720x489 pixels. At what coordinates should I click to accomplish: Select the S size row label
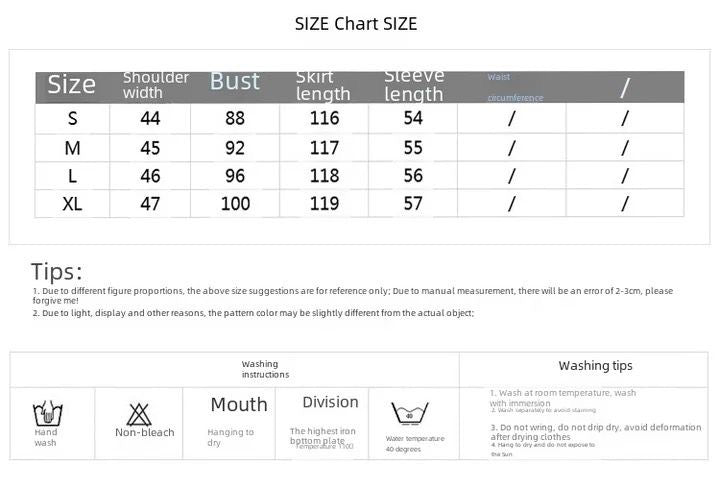pyautogui.click(x=72, y=118)
